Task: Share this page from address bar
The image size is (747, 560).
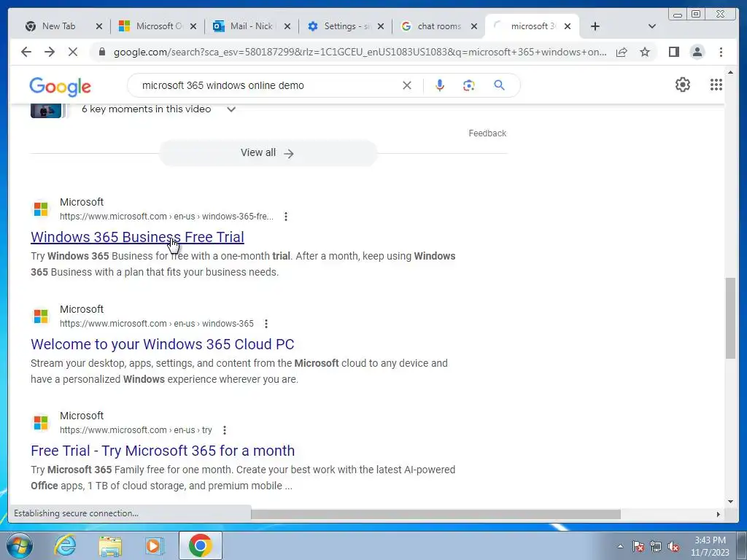Action: click(622, 52)
